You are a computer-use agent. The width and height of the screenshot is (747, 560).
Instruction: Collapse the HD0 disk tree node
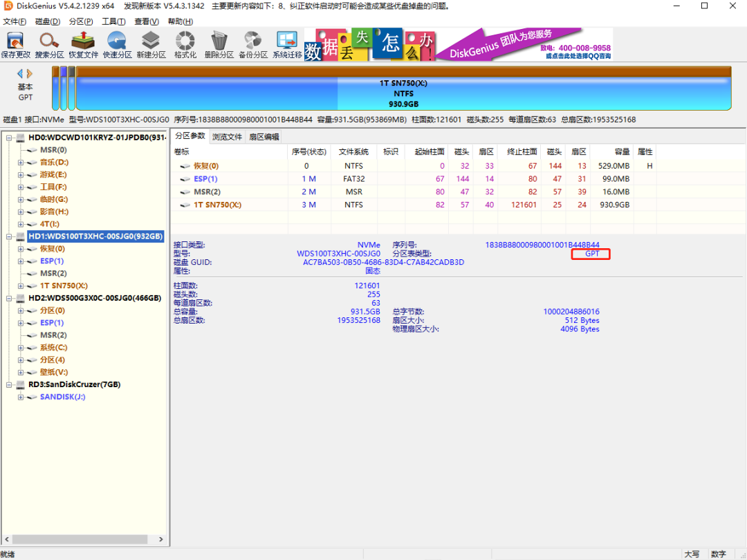[9, 138]
